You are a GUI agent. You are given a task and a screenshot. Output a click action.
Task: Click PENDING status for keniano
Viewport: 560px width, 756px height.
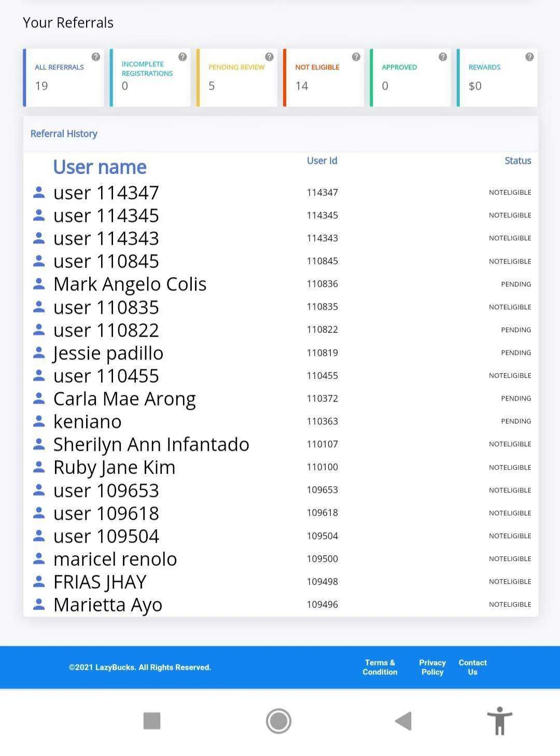click(516, 421)
